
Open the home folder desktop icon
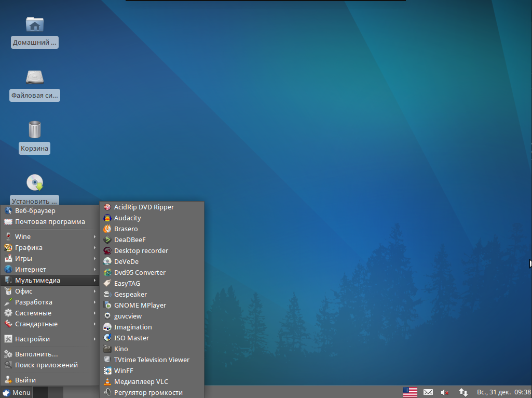pos(35,24)
